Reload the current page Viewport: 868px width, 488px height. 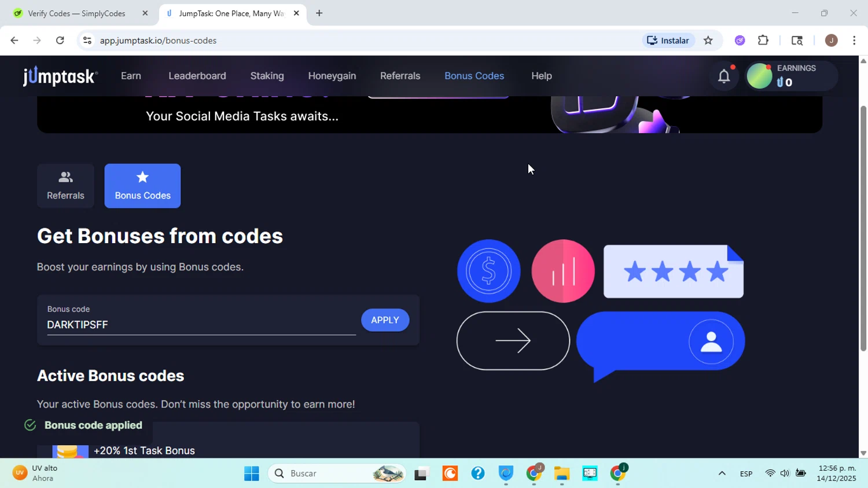(x=60, y=41)
